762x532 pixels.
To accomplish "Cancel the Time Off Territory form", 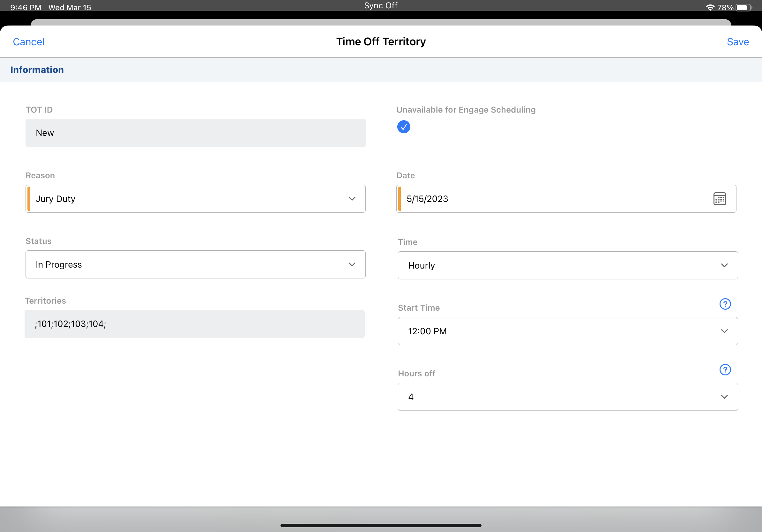I will tap(28, 41).
